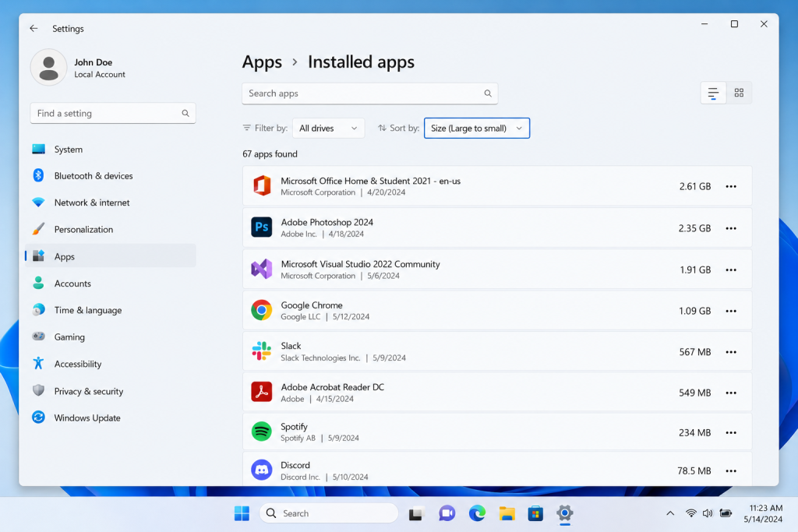Open more options for Adobe Acrobat Reader DC
This screenshot has height=532, width=798.
731,393
